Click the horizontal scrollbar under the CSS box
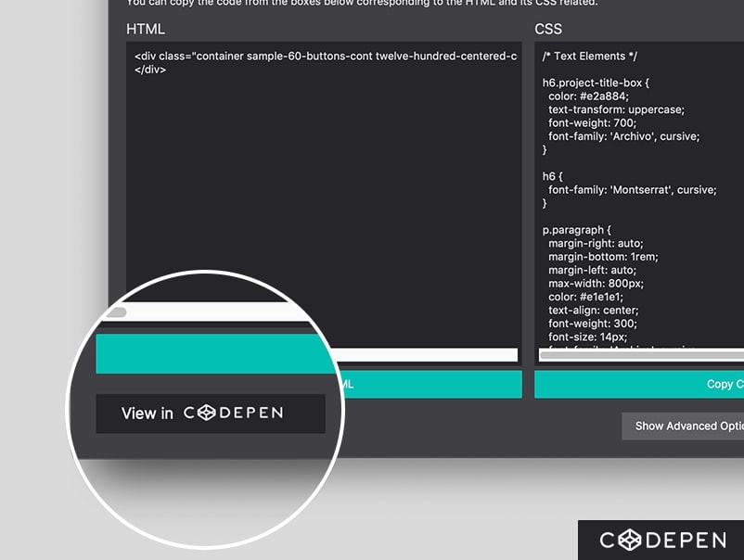 640,356
